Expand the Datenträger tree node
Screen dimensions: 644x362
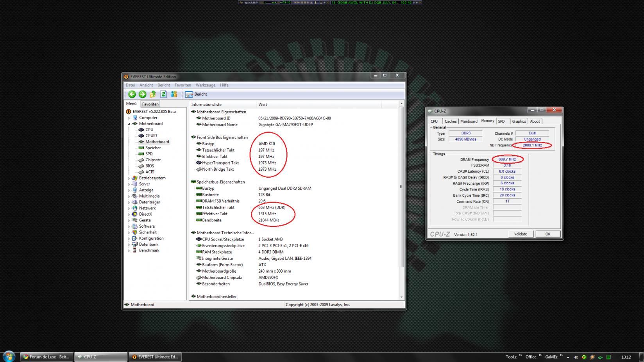[129, 202]
